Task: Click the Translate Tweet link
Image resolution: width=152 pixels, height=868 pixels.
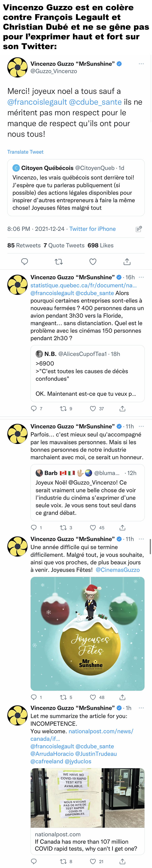Action: pyautogui.click(x=25, y=152)
